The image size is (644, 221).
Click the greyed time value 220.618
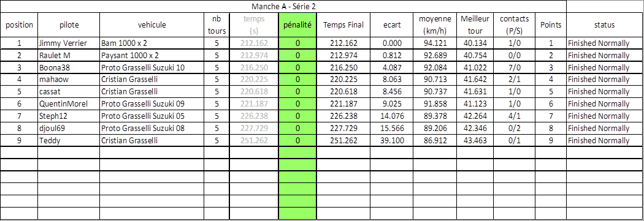[253, 92]
